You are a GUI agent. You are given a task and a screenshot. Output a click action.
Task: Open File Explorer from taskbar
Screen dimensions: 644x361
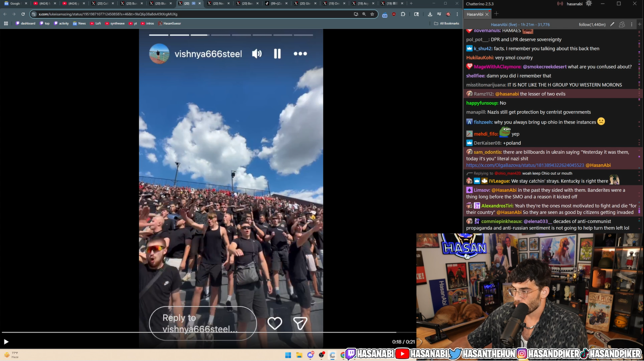[299, 355]
